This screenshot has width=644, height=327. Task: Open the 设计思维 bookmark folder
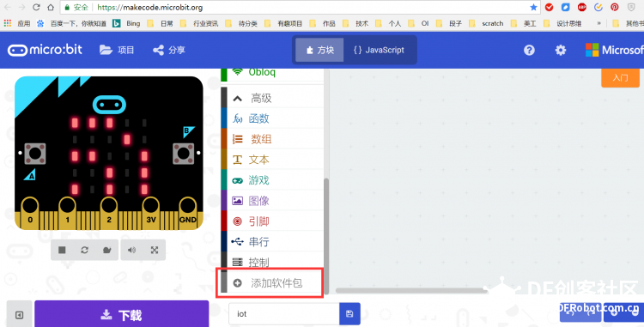(x=562, y=23)
